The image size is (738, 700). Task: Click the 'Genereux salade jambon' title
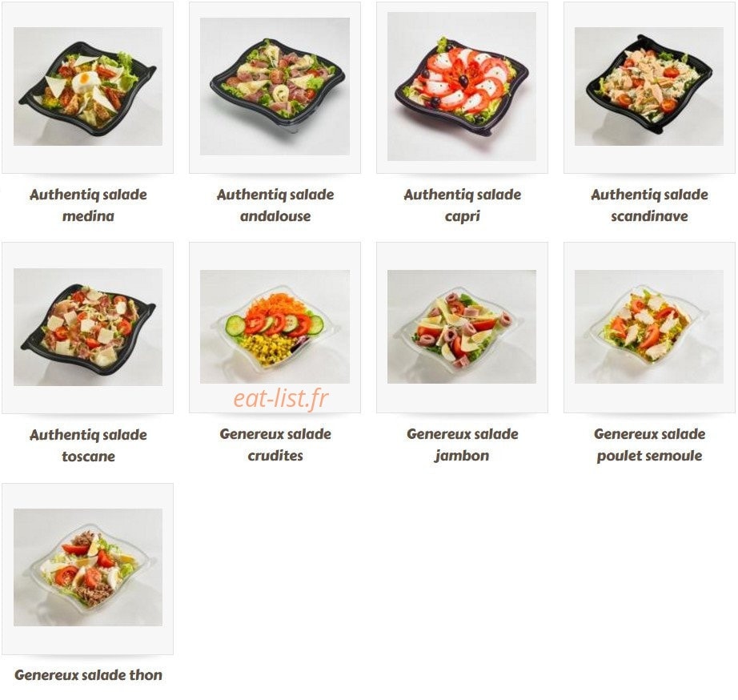pyautogui.click(x=462, y=445)
